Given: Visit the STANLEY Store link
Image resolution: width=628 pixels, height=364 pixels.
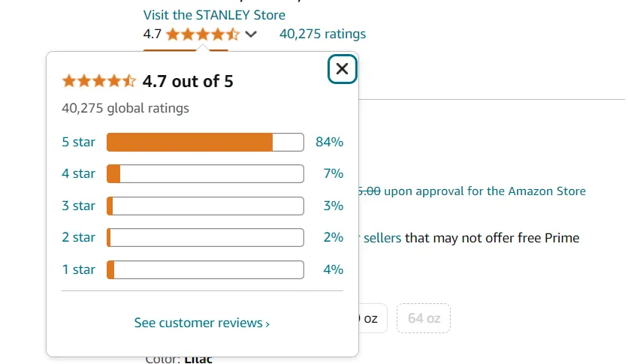Looking at the screenshot, I should 214,15.
